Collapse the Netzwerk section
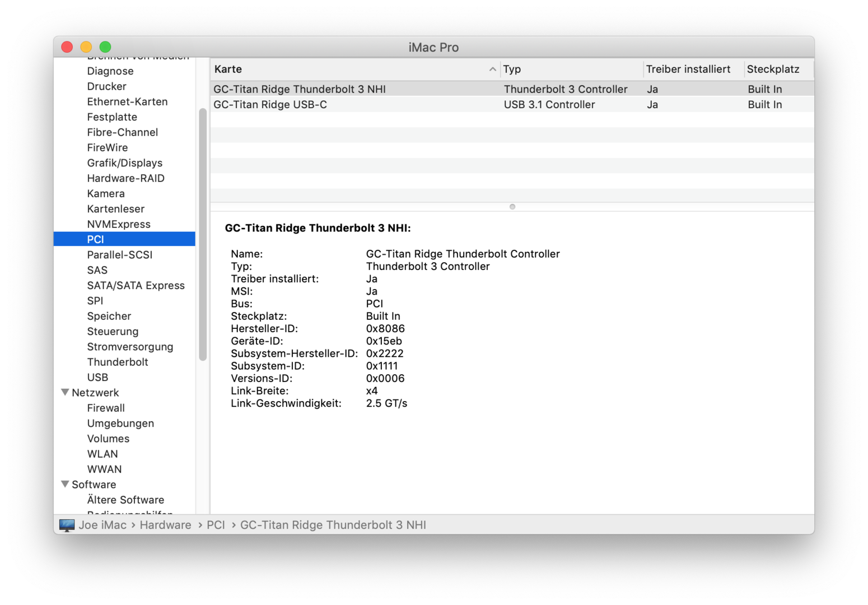The width and height of the screenshot is (868, 605). (x=65, y=393)
